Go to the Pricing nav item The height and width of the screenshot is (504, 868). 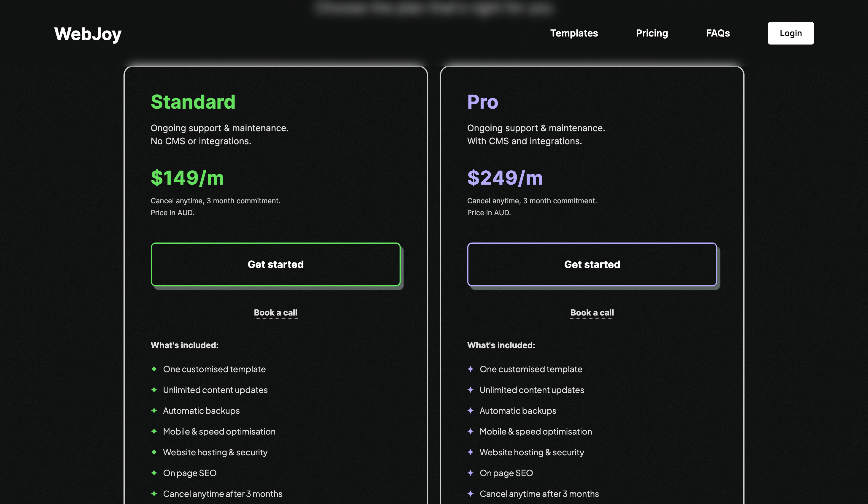coord(652,33)
